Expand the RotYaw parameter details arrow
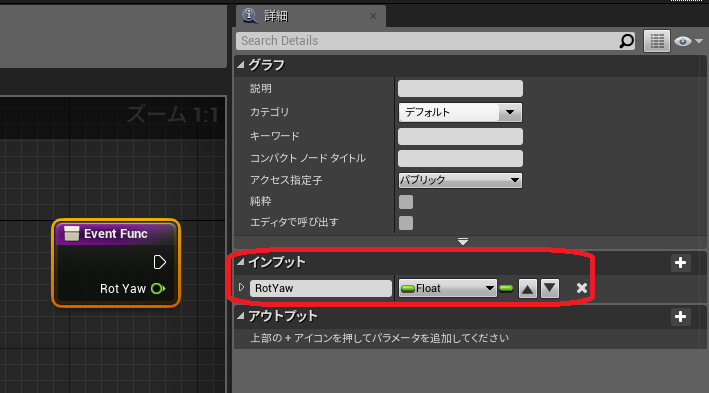Screen dimensions: 709x393 click(241, 287)
